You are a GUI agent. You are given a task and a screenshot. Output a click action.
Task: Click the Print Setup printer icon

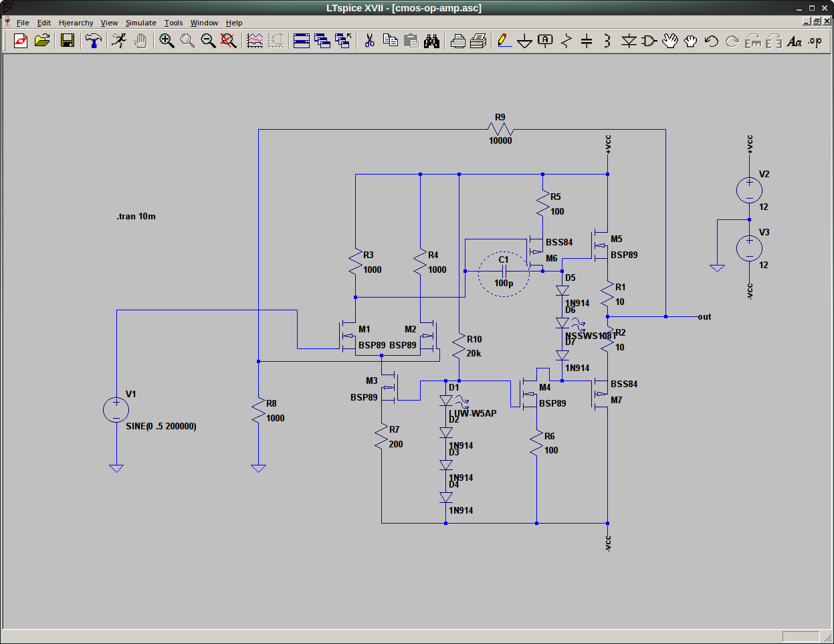click(x=458, y=41)
